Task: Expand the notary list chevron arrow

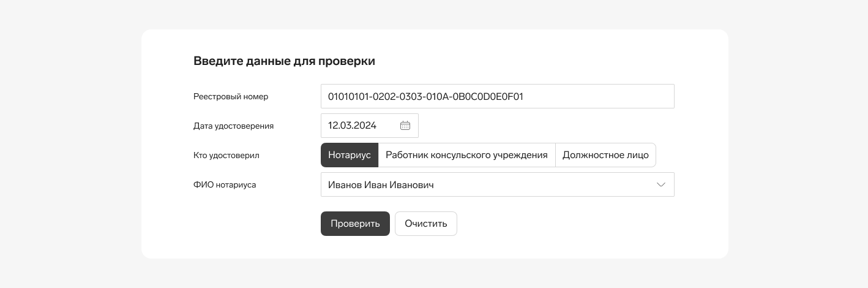Action: pyautogui.click(x=661, y=184)
